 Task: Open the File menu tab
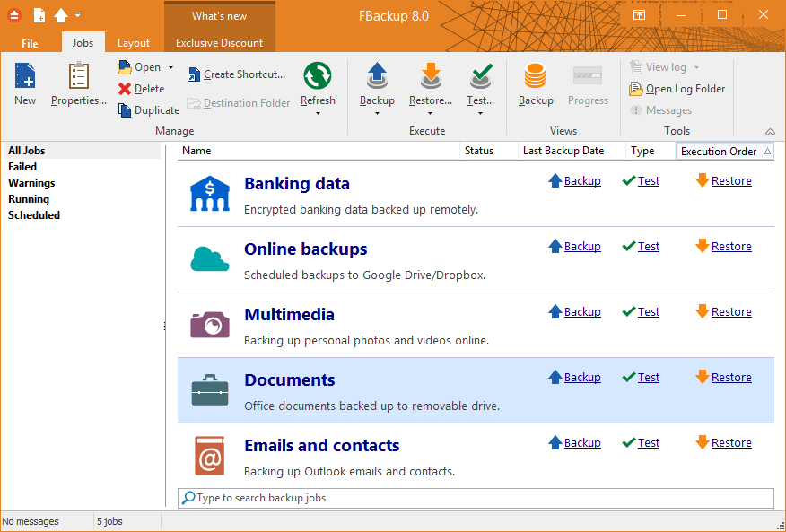[x=30, y=43]
